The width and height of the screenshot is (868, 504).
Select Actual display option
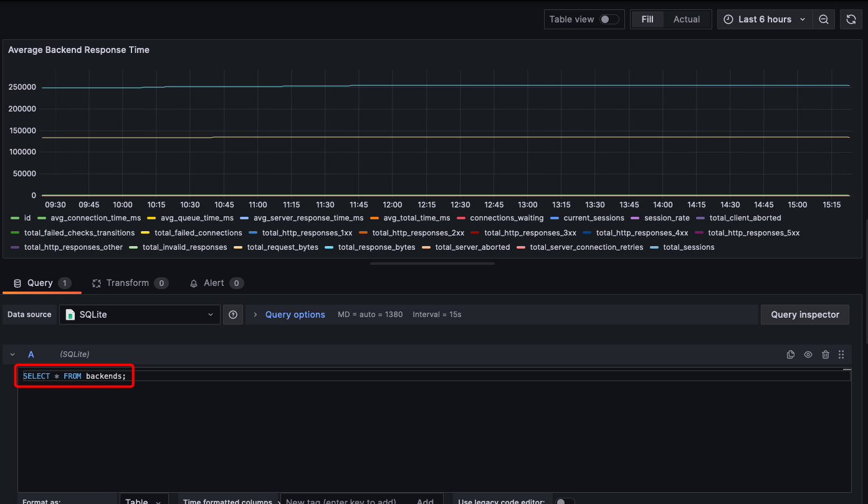(x=687, y=19)
